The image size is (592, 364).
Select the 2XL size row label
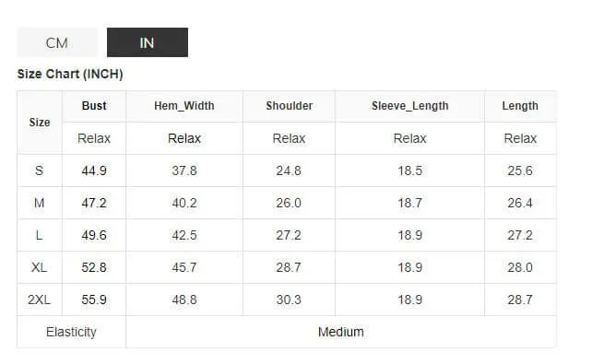(x=40, y=299)
